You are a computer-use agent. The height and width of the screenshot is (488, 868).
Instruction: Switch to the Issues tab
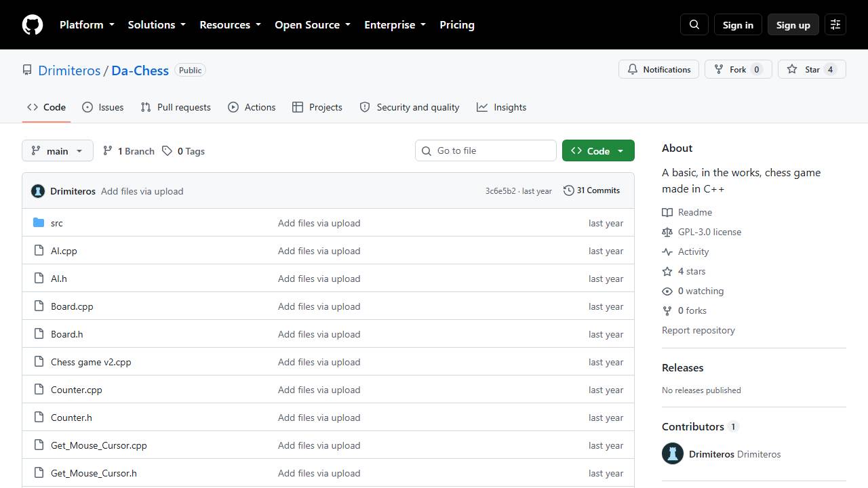click(103, 107)
